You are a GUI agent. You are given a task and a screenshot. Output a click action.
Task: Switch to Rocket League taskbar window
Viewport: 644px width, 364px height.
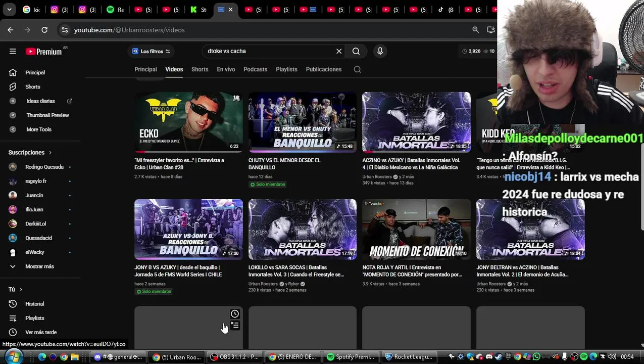coord(409,357)
